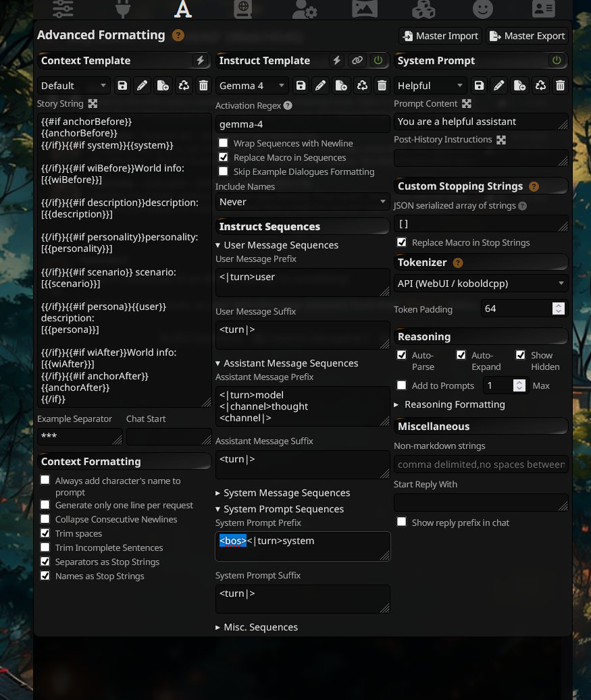Screen dimensions: 591x700
Task: Toggle Instruct Template power button
Action: coord(378,60)
